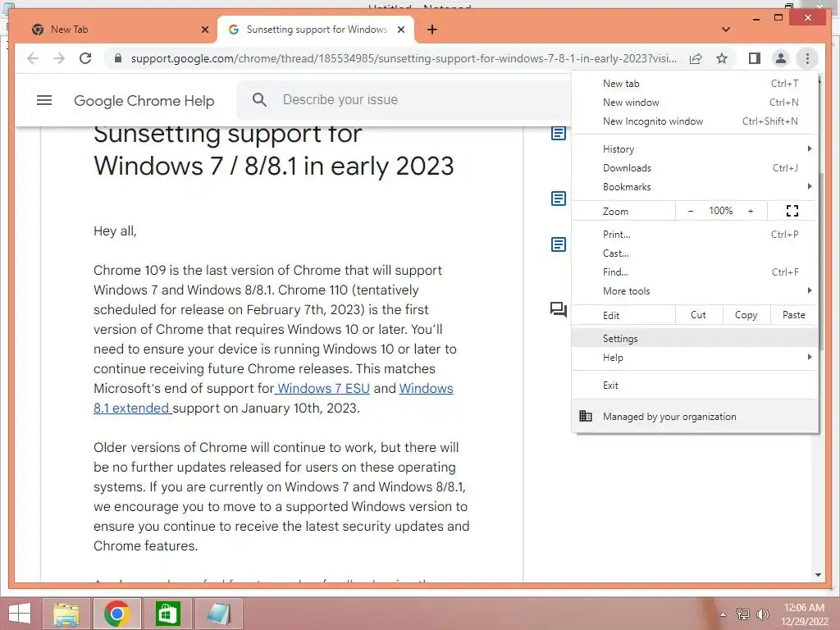Open a New Incognito window
This screenshot has height=630, width=840.
tap(695, 121)
